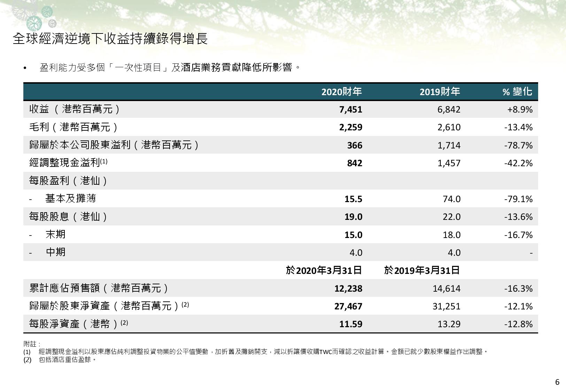This screenshot has width=566, height=392.
Task: Click the value 12,238
Action: pyautogui.click(x=348, y=289)
